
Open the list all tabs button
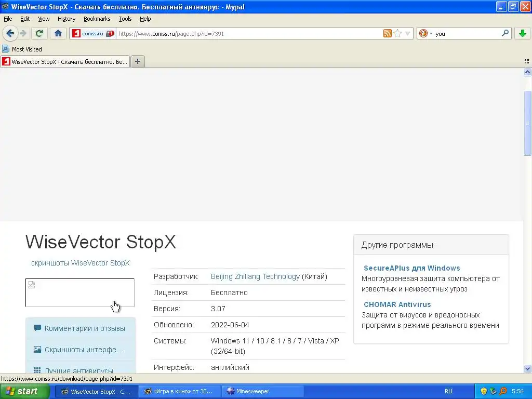coord(527,61)
